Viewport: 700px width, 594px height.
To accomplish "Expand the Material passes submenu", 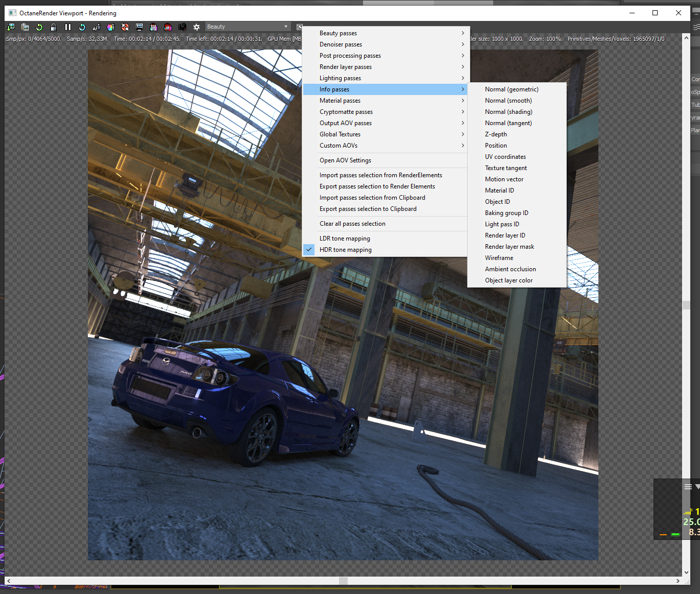I will (385, 101).
